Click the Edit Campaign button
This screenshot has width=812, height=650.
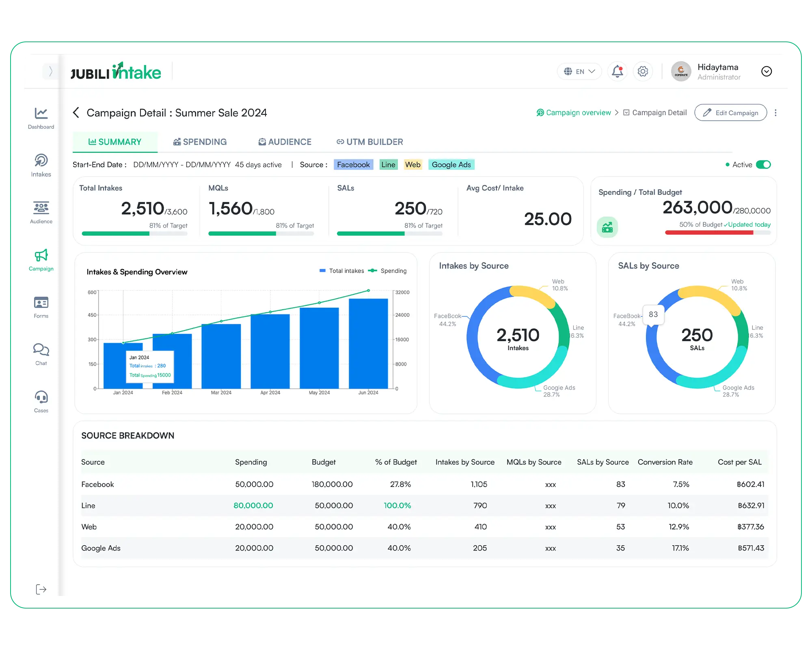click(730, 113)
